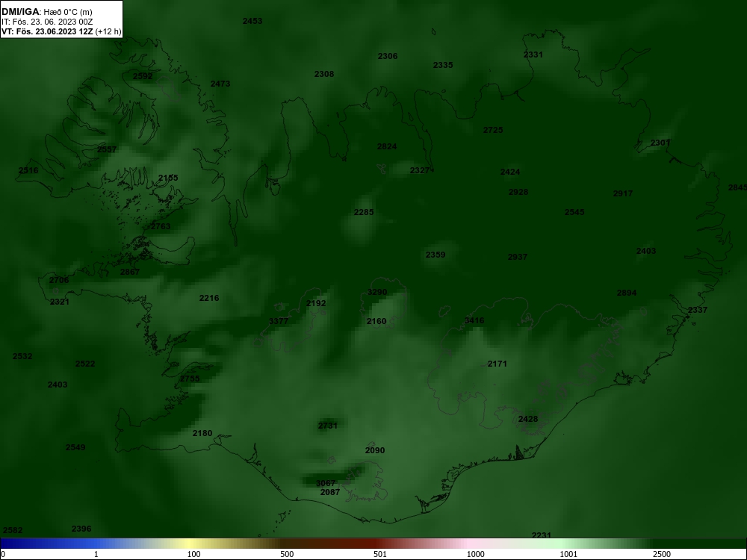Click the 2582 value
This screenshot has height=560, width=747.
(13, 530)
